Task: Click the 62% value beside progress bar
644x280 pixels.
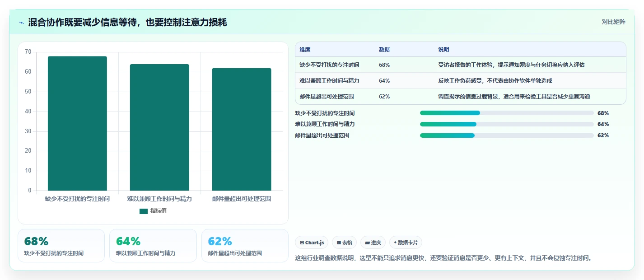Action: pos(603,135)
